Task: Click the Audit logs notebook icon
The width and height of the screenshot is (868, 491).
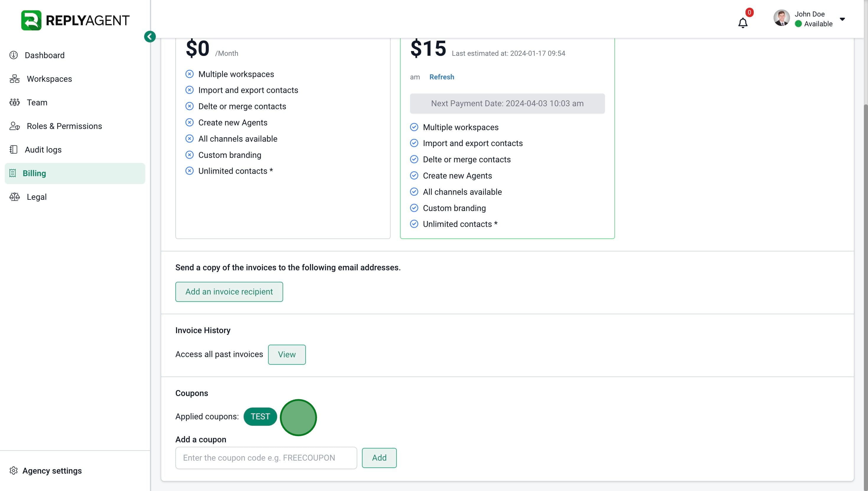Action: click(x=14, y=150)
